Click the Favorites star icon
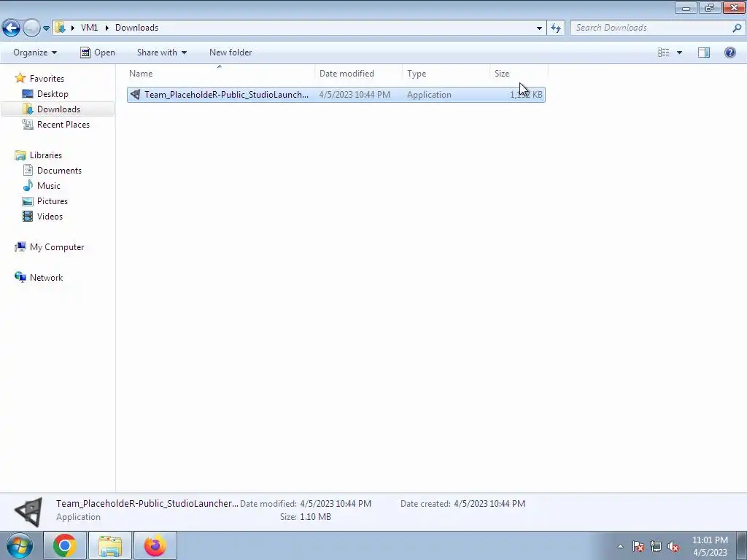 click(20, 78)
